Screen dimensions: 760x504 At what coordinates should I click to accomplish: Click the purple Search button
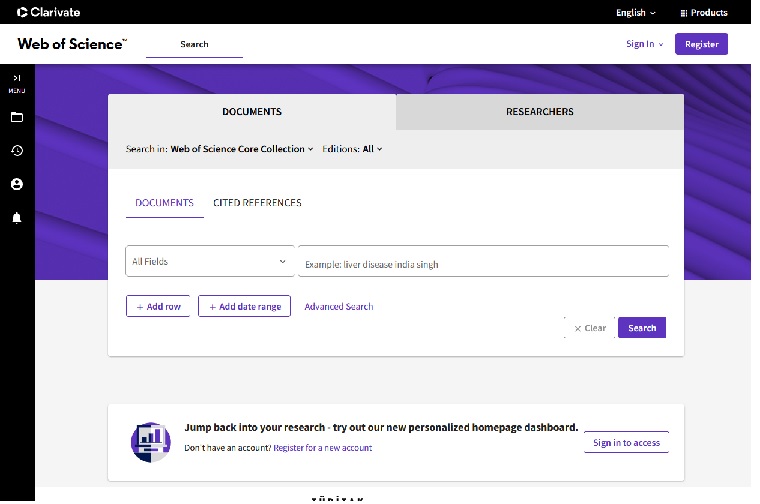[x=641, y=328]
